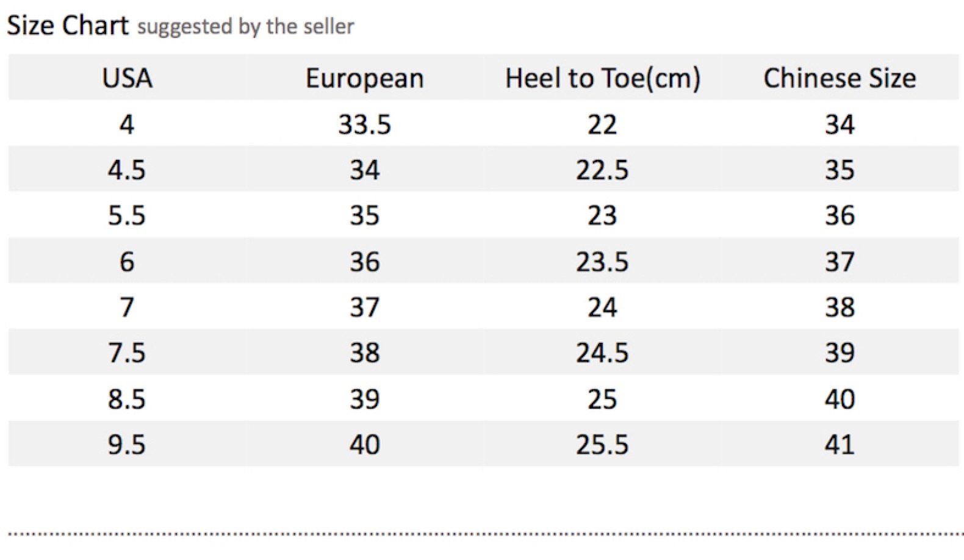The image size is (964, 560).
Task: Click Chinese size 36 cell
Action: pyautogui.click(x=840, y=215)
